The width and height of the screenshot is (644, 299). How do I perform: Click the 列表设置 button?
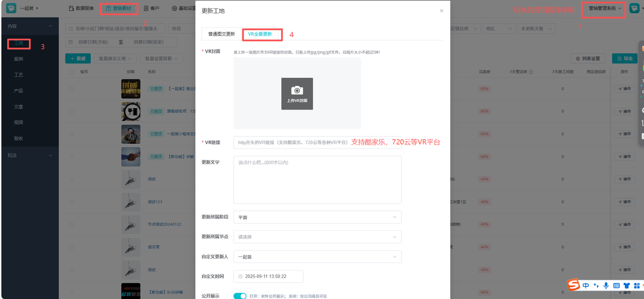(x=588, y=59)
